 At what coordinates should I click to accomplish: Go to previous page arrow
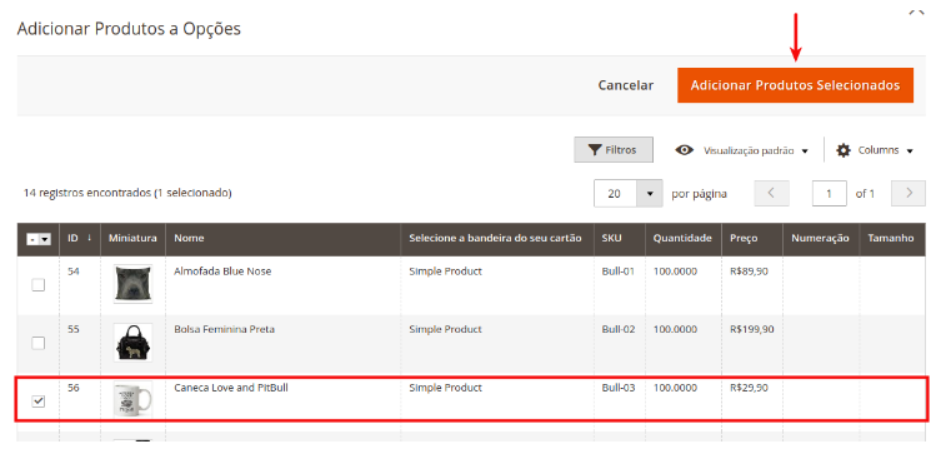pos(772,193)
